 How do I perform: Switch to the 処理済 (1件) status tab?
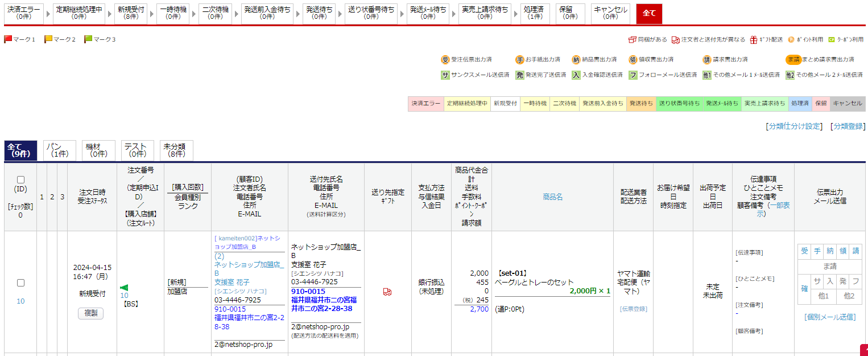535,13
